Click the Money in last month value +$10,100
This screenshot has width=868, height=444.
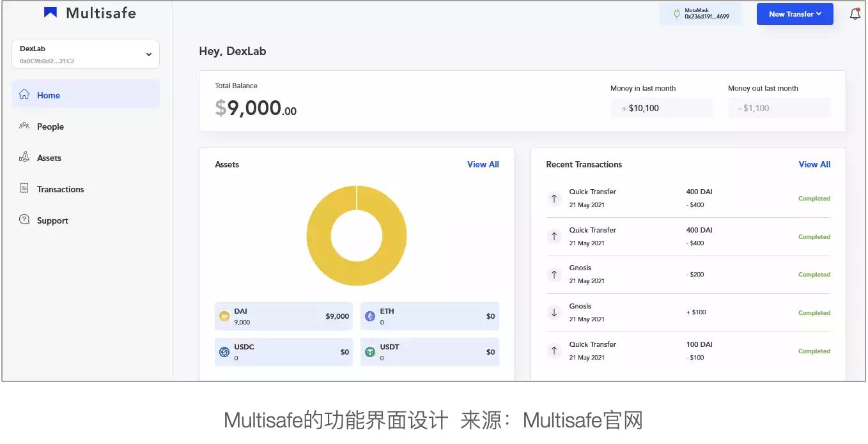[x=662, y=108]
